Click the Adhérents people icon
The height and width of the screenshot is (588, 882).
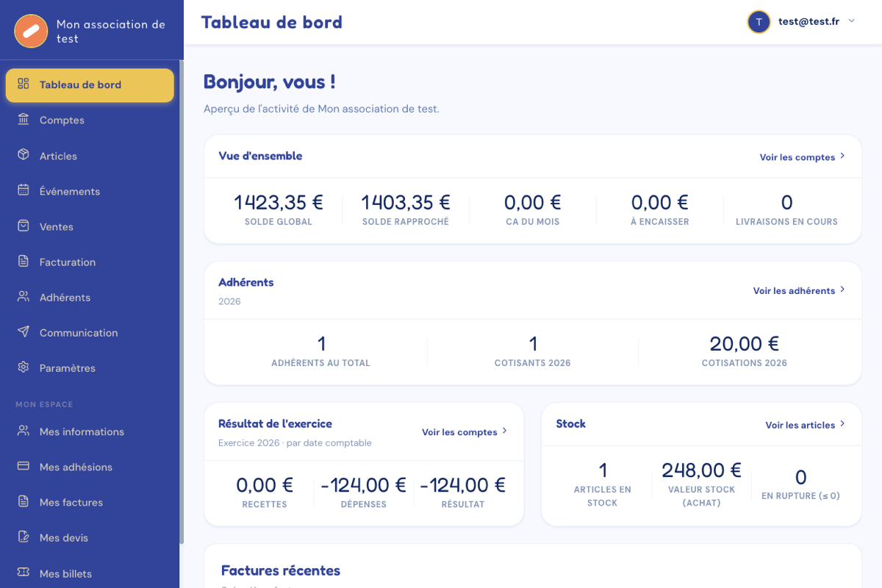click(24, 296)
